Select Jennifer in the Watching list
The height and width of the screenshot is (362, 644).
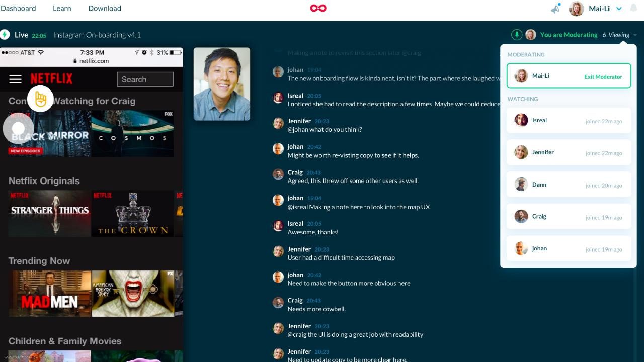coord(569,152)
